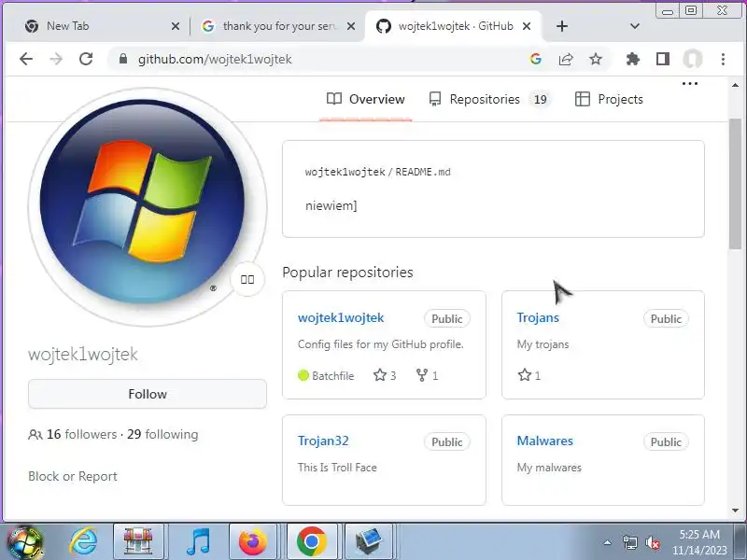Click the Chrome taskbar icon
The image size is (747, 560).
311,542
